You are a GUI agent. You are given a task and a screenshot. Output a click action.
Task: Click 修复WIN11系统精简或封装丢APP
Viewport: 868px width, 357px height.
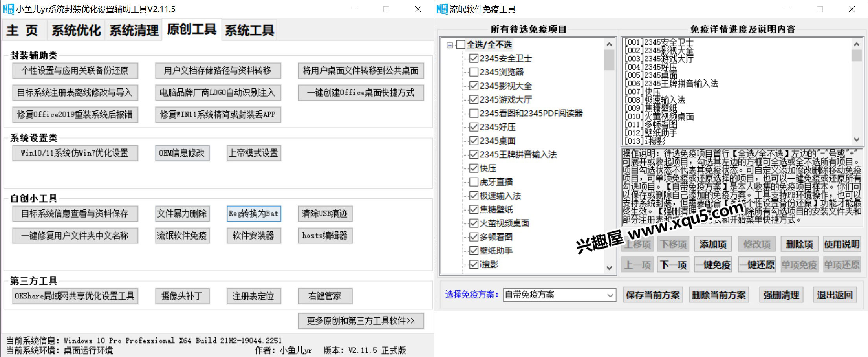point(218,115)
